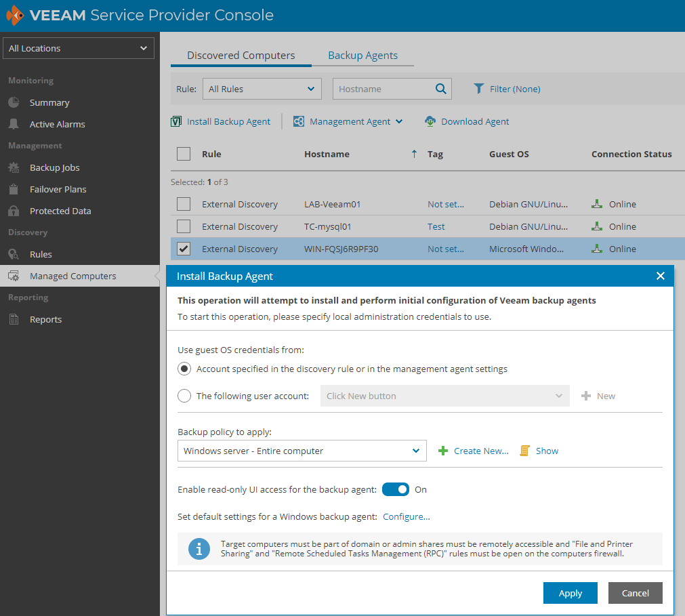Select 'The following user account' radio
The width and height of the screenshot is (685, 616).
pyautogui.click(x=184, y=396)
